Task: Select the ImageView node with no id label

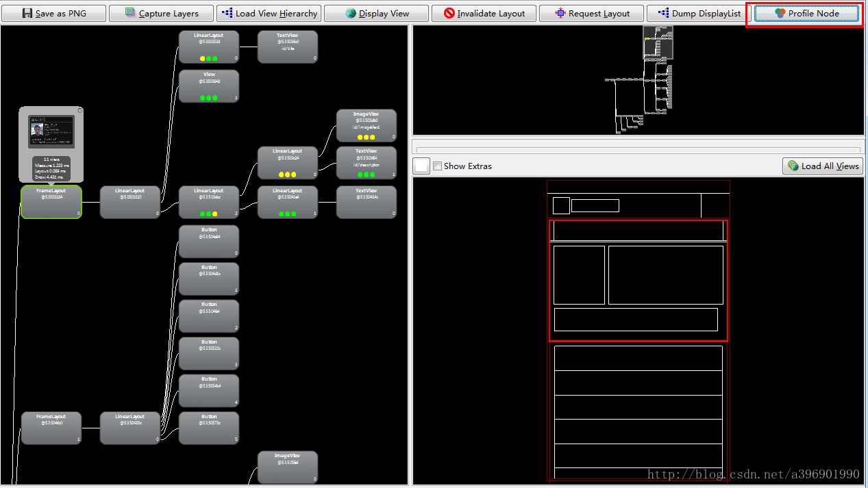Action: point(288,467)
